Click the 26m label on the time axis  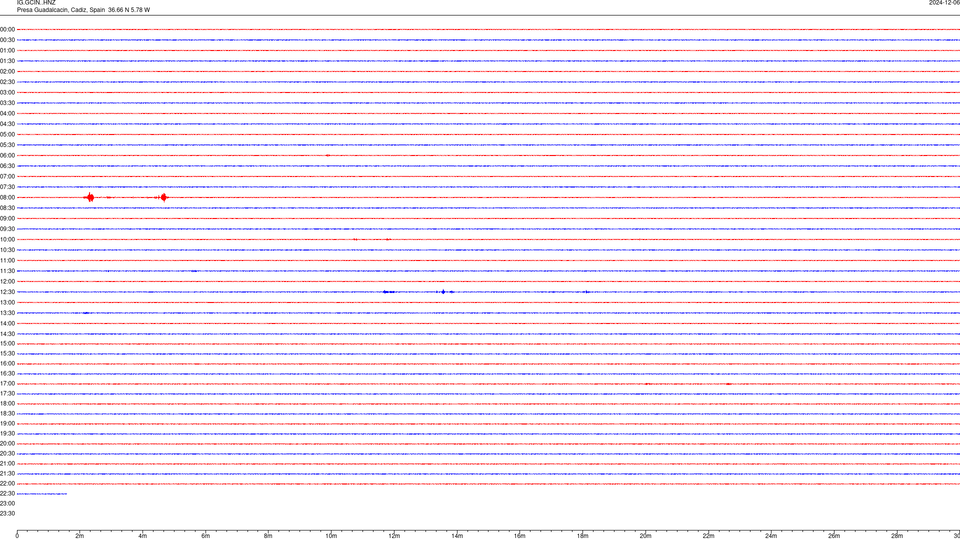[834, 536]
